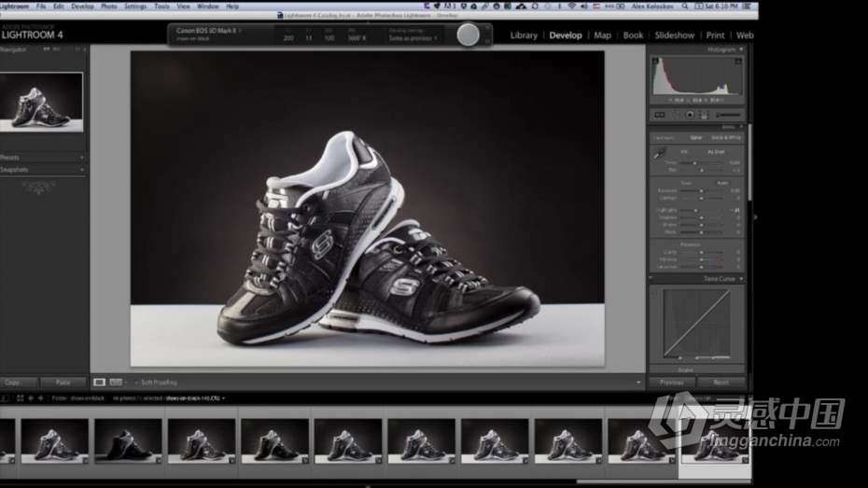Open the volume menu bar icon
Image resolution: width=868 pixels, height=488 pixels.
point(583,7)
